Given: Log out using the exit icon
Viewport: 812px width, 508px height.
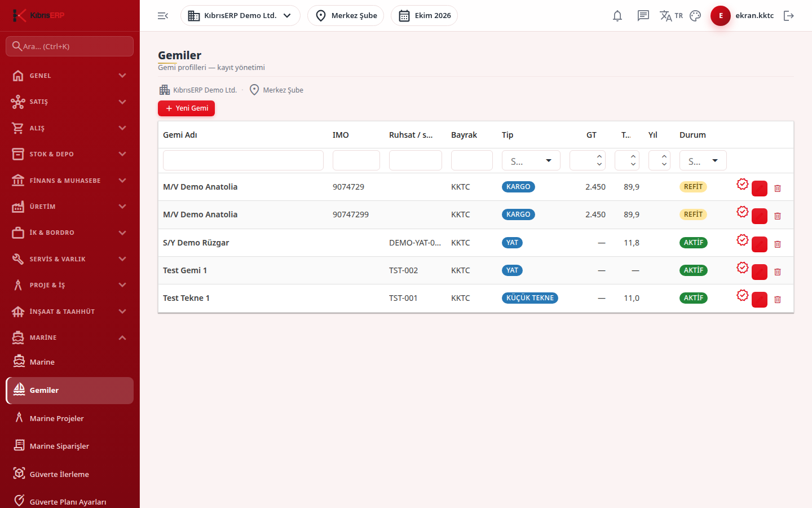Looking at the screenshot, I should 789,16.
